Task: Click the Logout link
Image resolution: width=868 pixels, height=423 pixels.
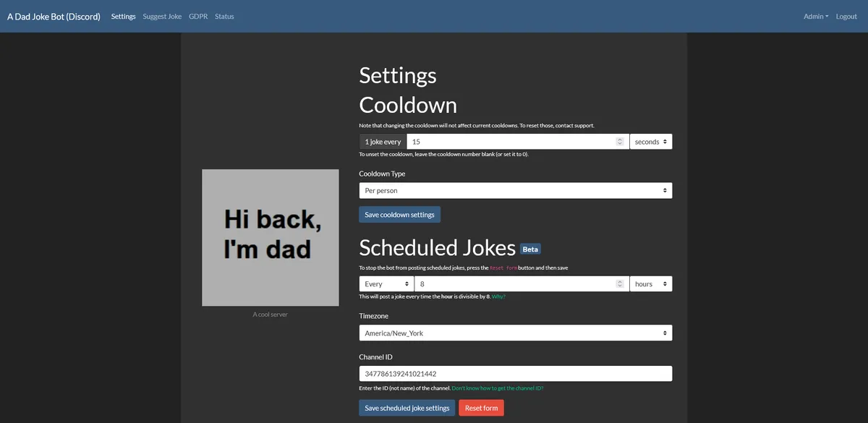Action: [846, 17]
